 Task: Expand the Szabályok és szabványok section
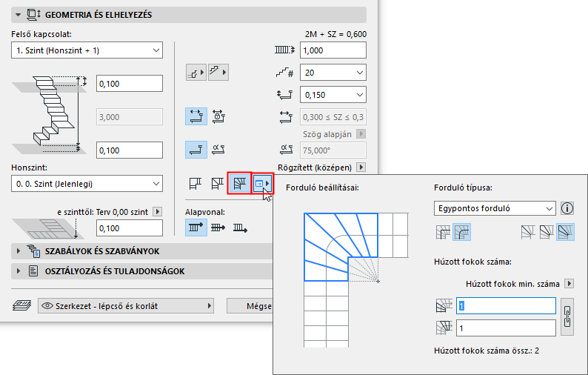click(x=19, y=251)
